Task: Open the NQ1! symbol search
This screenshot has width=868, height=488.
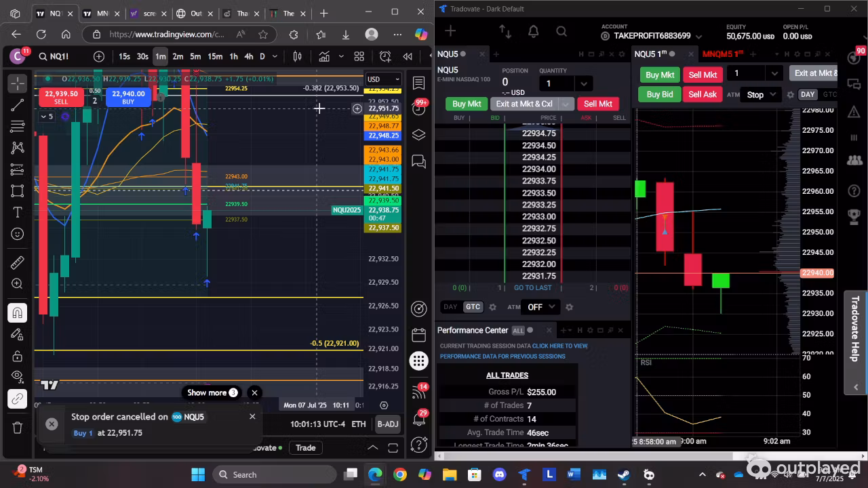Action: [54, 56]
